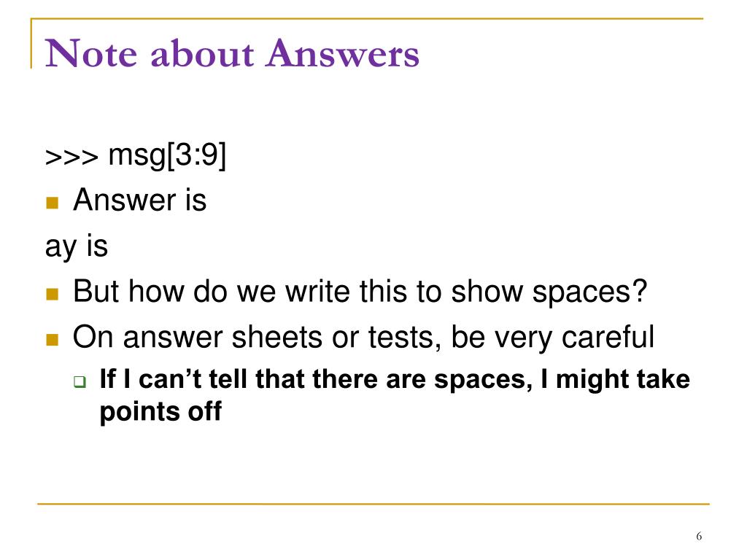Click the 'Note about Answers' slide title
747x560 pixels.
tap(232, 53)
